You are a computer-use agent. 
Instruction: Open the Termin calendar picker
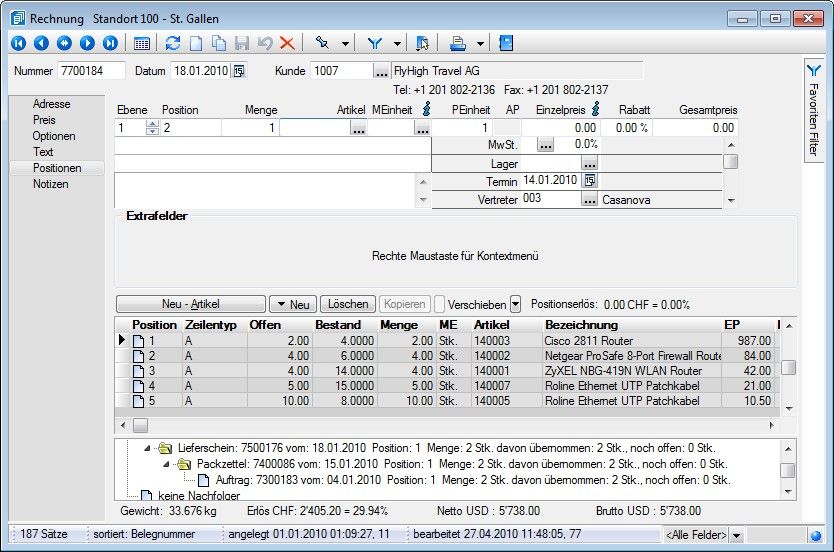[589, 180]
